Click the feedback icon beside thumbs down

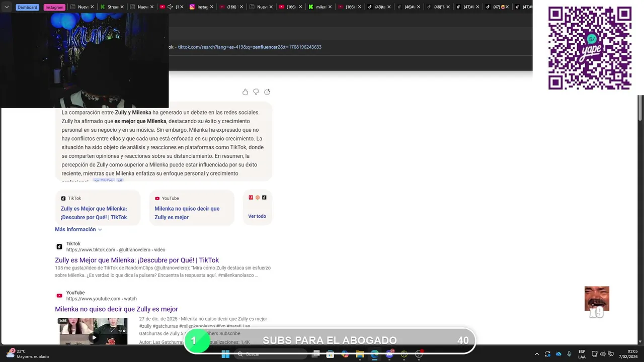267,92
